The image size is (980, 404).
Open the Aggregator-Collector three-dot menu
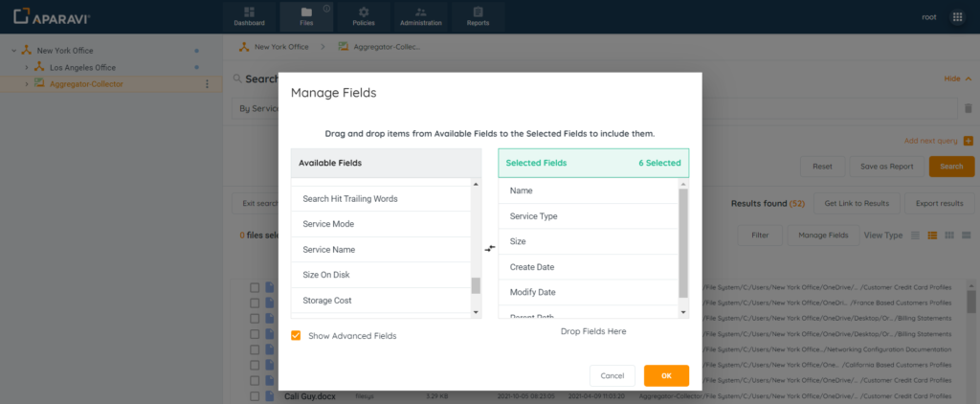coord(207,84)
